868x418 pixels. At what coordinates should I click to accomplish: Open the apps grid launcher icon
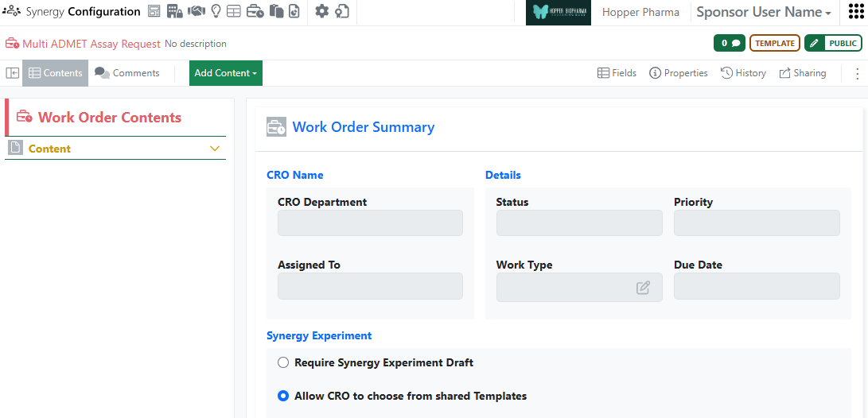855,12
